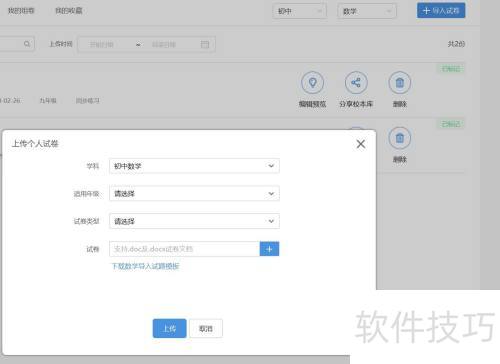Switch to the 我的收藏 tab
Screen dimensions: 500x364
[69, 11]
